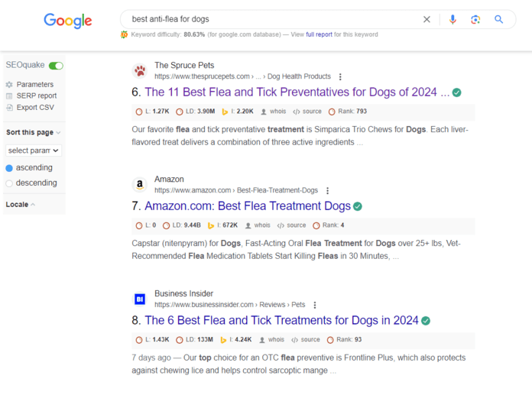The image size is (532, 395).
Task: Click verified checkmark on Business Insider result
Action: pyautogui.click(x=426, y=321)
